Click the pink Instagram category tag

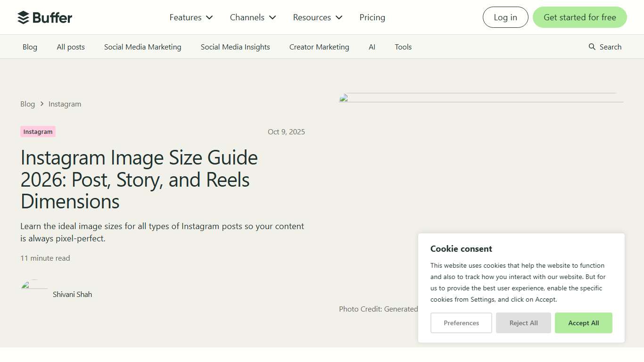click(38, 132)
